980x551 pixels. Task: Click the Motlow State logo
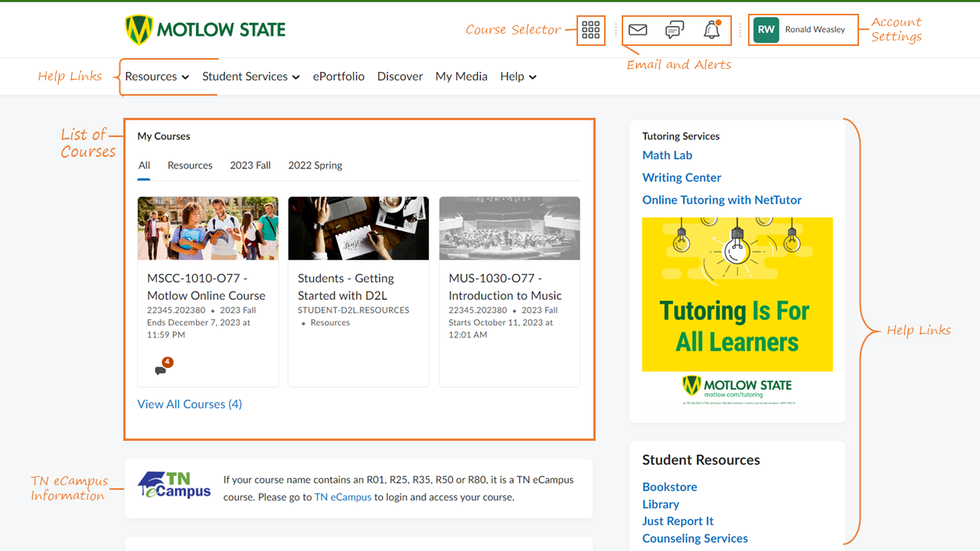(204, 29)
